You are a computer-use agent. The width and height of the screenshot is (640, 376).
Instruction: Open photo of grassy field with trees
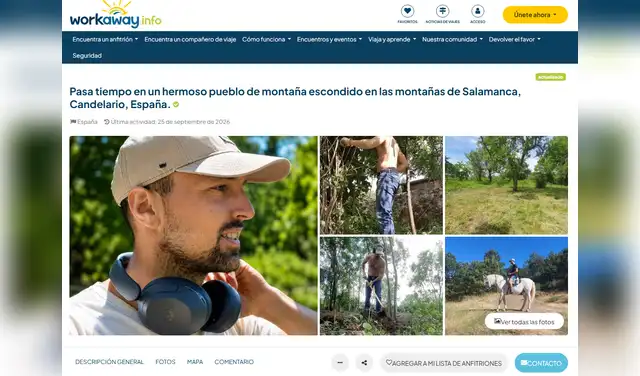506,185
